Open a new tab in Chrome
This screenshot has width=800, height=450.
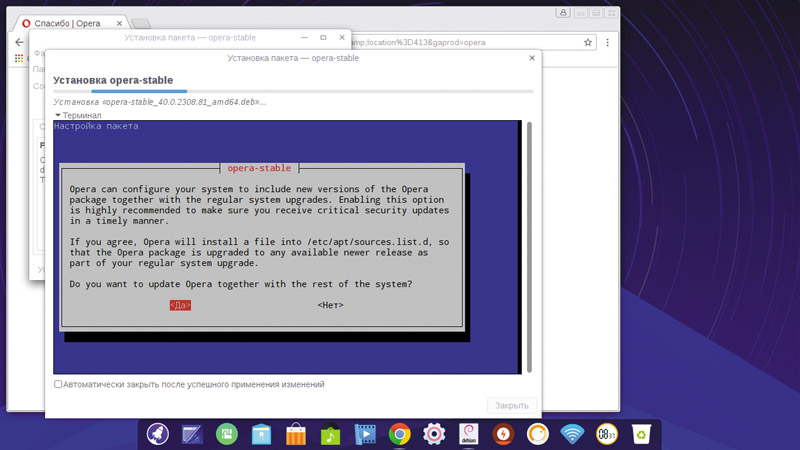click(x=140, y=23)
